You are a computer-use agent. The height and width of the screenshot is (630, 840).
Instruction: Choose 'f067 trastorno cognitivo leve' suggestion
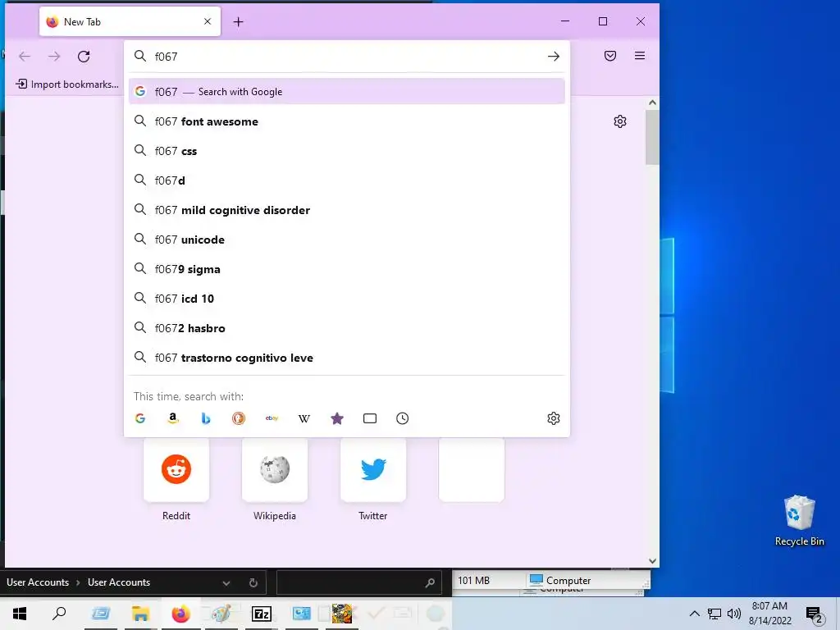[347, 358]
